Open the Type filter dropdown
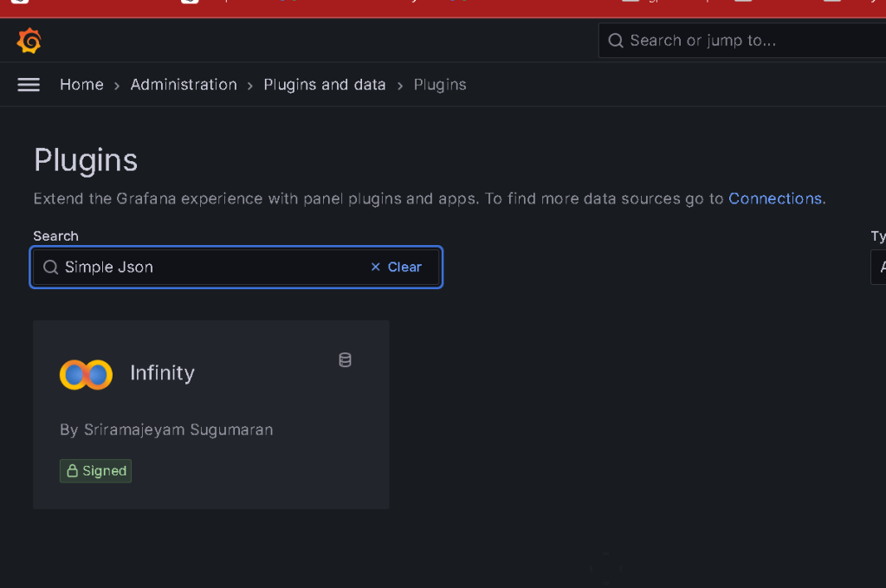 [x=879, y=268]
